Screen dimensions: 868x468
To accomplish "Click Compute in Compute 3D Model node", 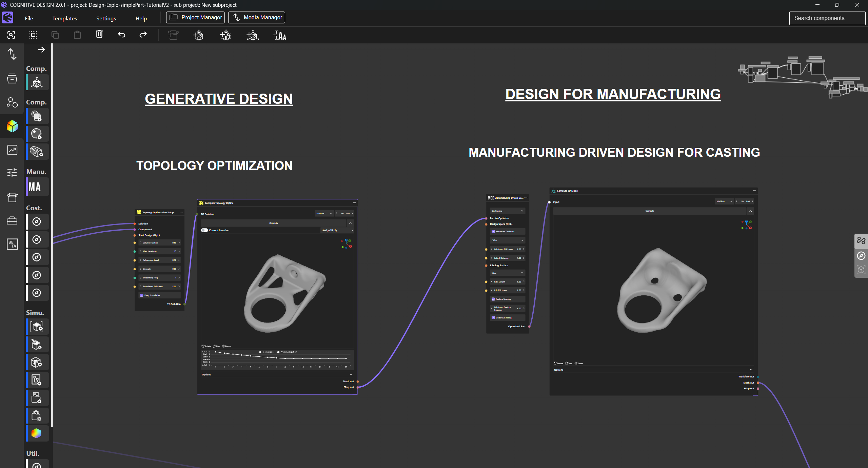I will pos(650,211).
